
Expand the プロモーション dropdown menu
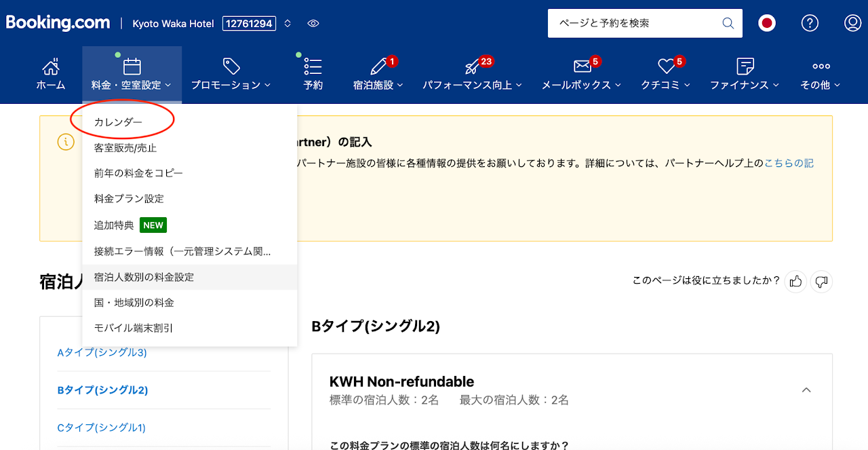pos(231,73)
